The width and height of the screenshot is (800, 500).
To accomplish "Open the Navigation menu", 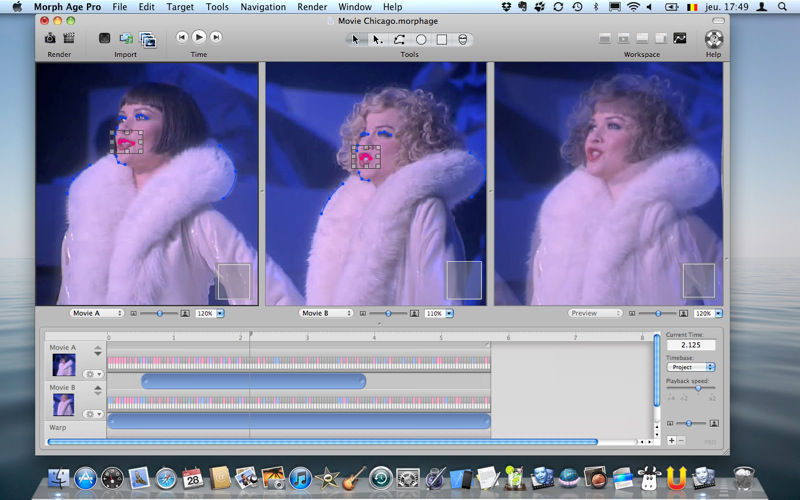I will click(263, 7).
